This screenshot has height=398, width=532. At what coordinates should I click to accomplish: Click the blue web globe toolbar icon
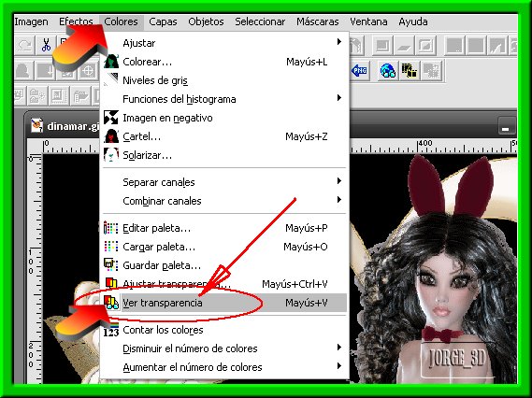tap(388, 70)
